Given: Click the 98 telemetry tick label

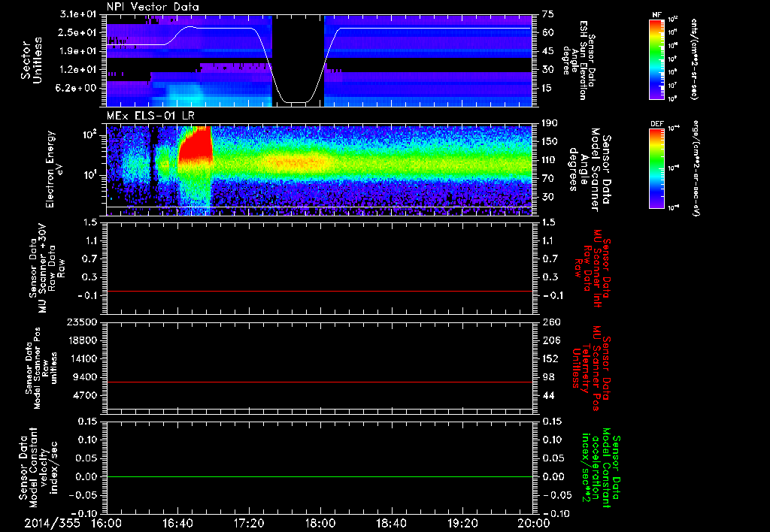Looking at the screenshot, I should click(548, 377).
